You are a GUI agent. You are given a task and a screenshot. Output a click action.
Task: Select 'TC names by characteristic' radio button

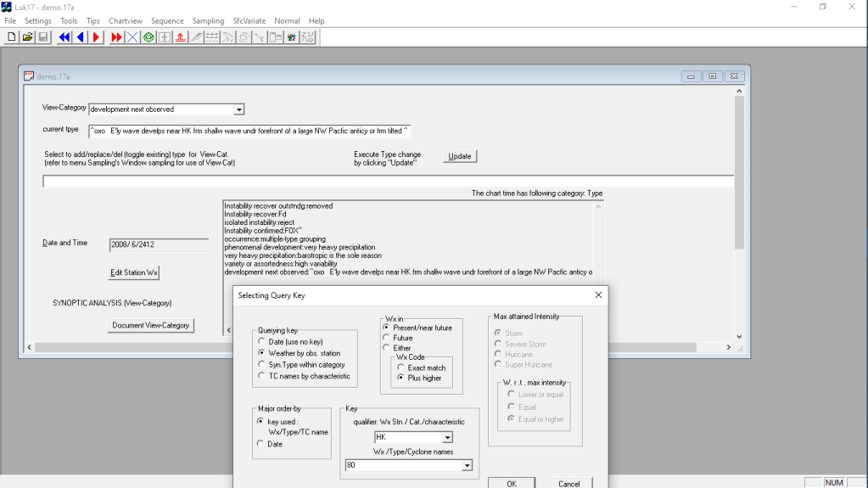pyautogui.click(x=261, y=376)
